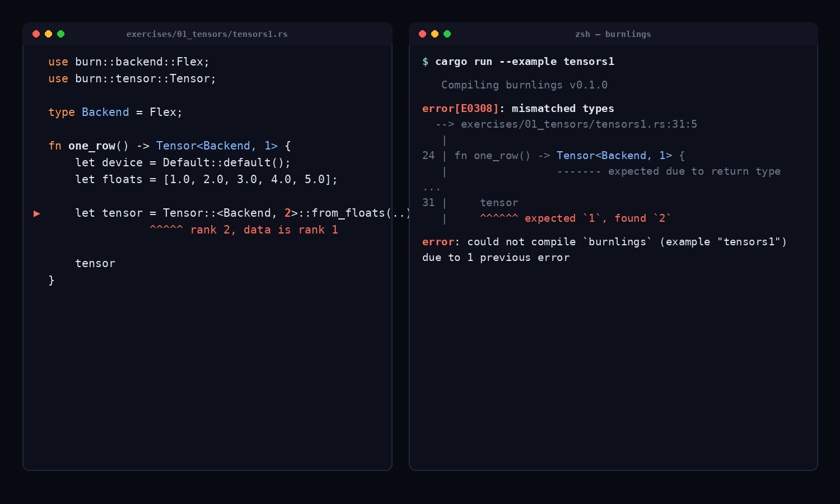The image size is (840, 504).
Task: Click line number 24 in terminal output
Action: pyautogui.click(x=428, y=156)
